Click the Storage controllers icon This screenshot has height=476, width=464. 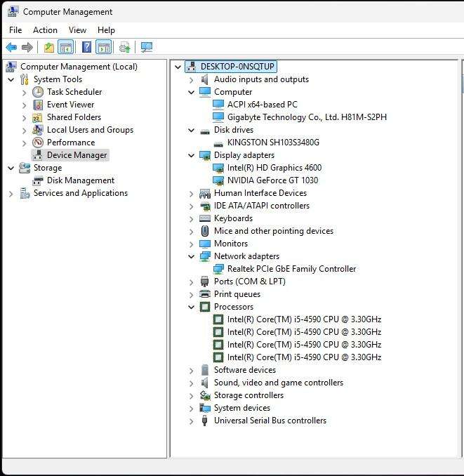tap(205, 395)
